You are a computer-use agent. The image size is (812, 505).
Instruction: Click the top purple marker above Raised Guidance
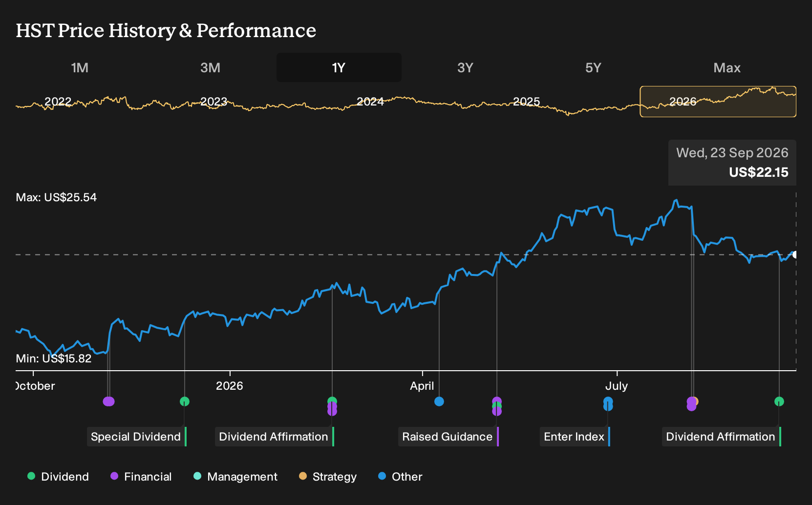click(497, 401)
